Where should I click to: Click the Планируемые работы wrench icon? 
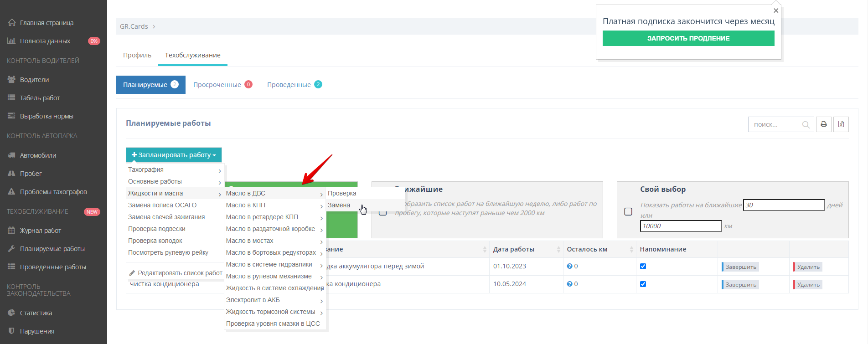coord(11,248)
